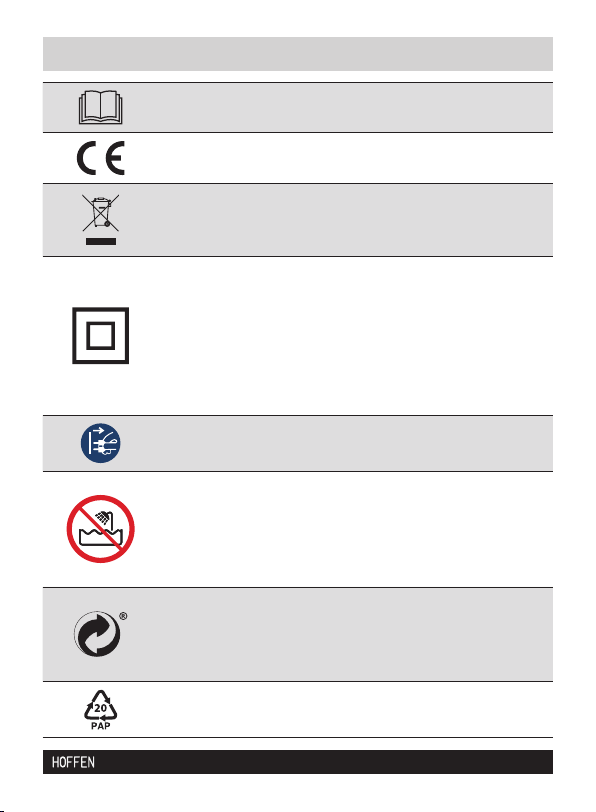Select the grey row beside unplug icon
596x812 pixels.
[298, 443]
